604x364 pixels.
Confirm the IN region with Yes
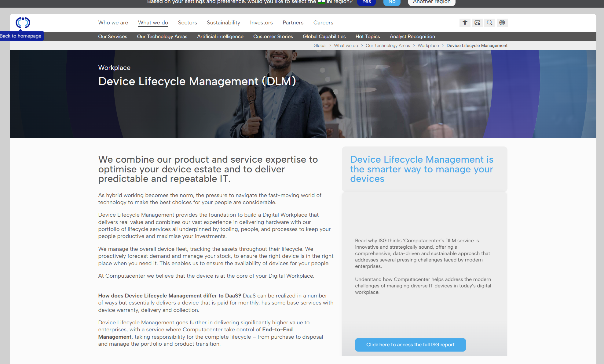pos(367,2)
